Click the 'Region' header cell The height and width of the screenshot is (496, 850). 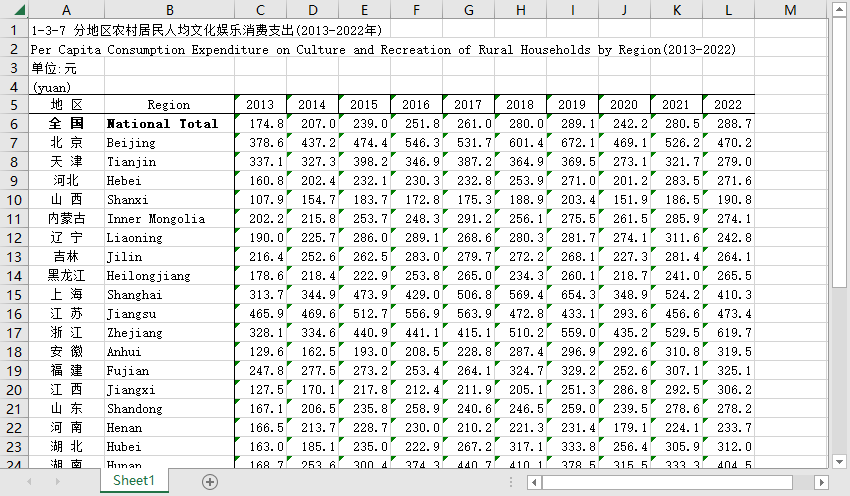click(x=169, y=105)
